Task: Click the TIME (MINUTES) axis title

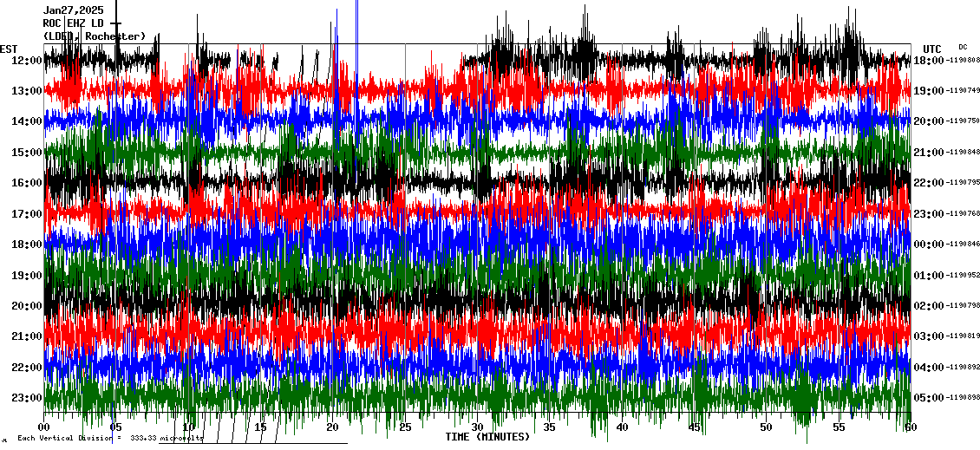Action: click(487, 437)
